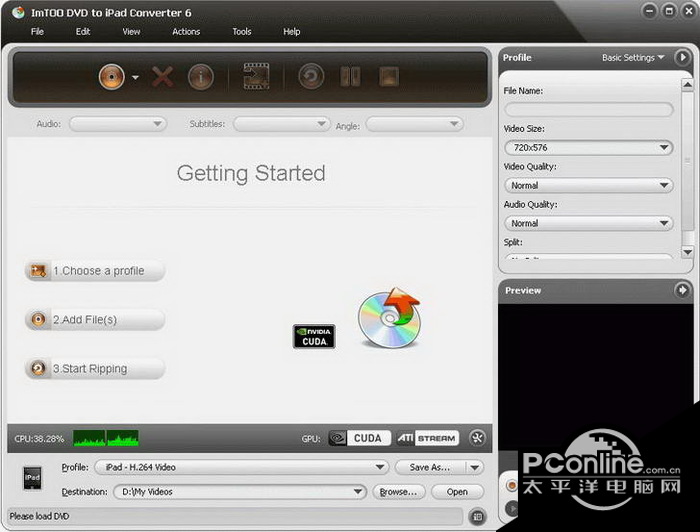The image size is (700, 532).
Task: Click the Preview panel arrow button
Action: 682,290
